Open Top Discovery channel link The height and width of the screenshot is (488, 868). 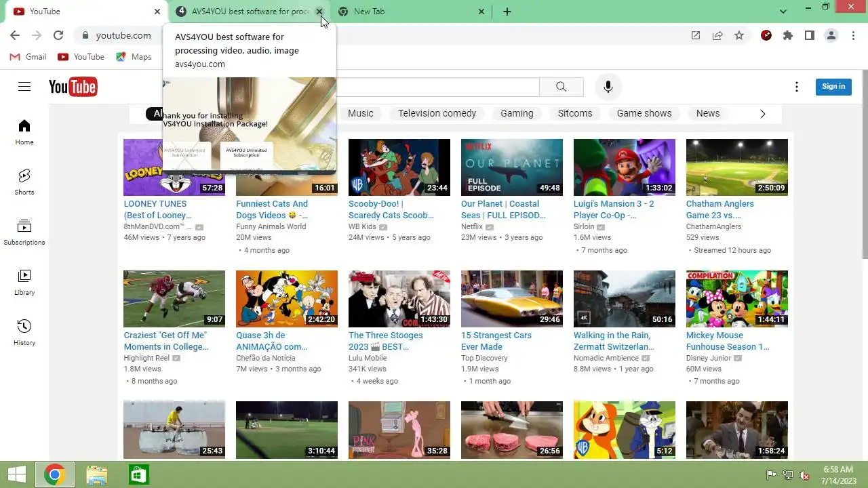click(x=484, y=358)
